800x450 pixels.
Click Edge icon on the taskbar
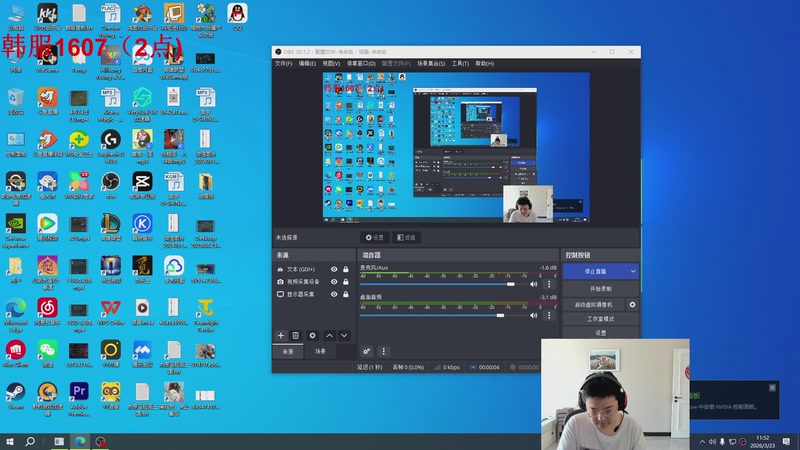pos(80,441)
